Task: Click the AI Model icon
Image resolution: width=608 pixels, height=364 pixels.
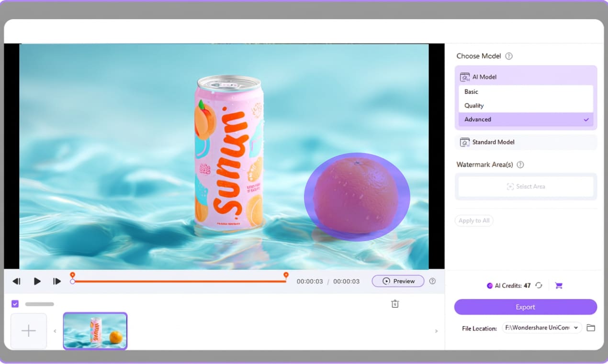Action: coord(465,77)
